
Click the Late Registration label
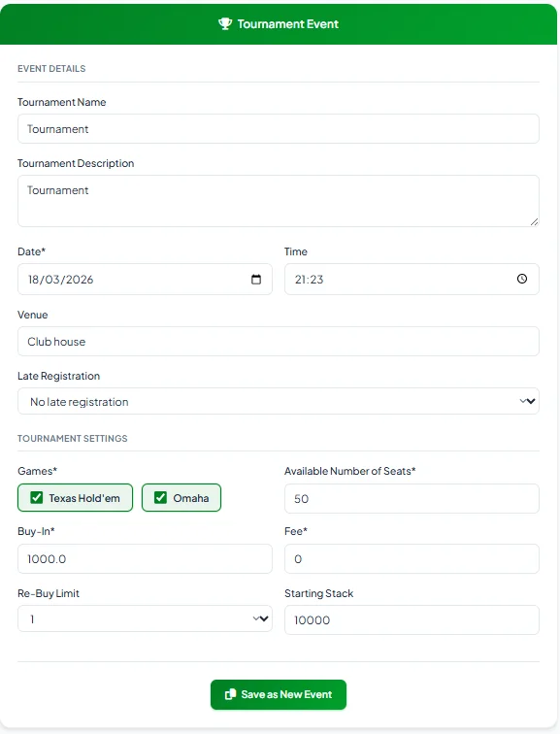(58, 376)
